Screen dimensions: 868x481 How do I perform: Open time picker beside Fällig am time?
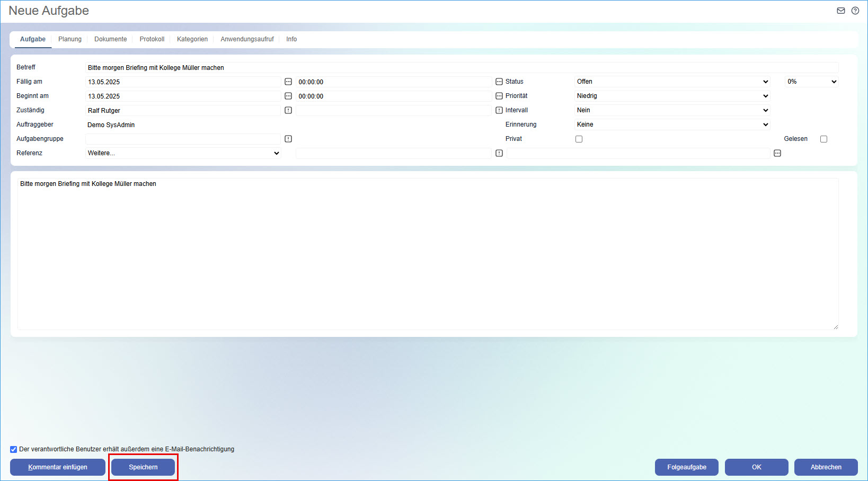click(499, 82)
